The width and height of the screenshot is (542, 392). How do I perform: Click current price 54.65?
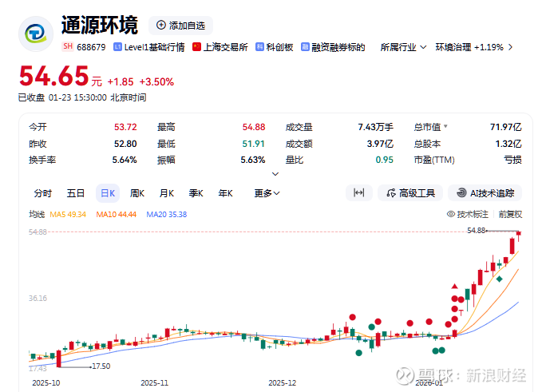click(54, 76)
